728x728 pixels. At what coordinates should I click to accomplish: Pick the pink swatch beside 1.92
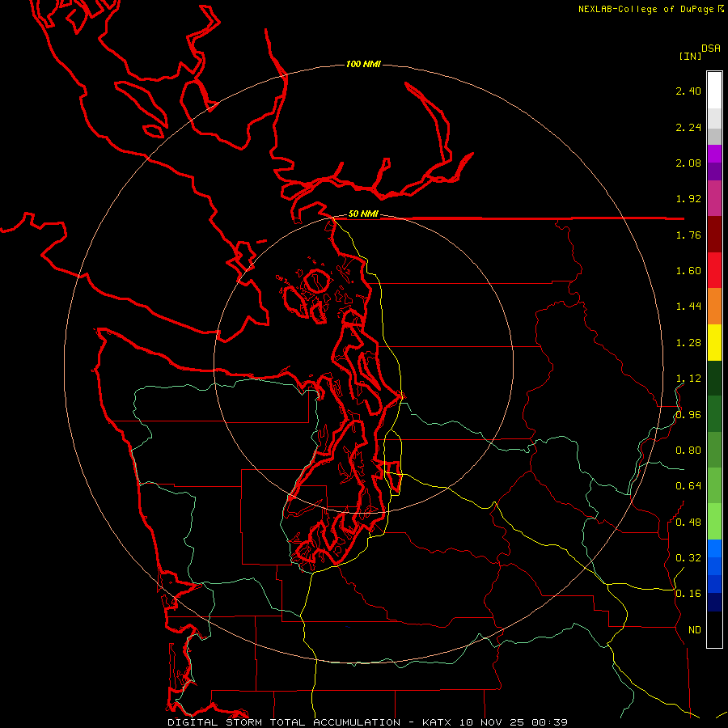[x=714, y=198]
